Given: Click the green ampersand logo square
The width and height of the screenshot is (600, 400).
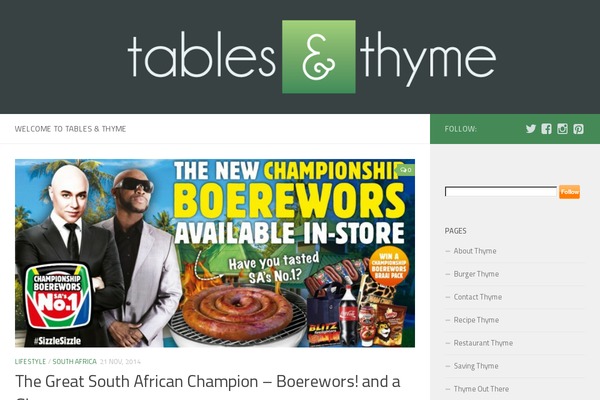Looking at the screenshot, I should coord(319,57).
